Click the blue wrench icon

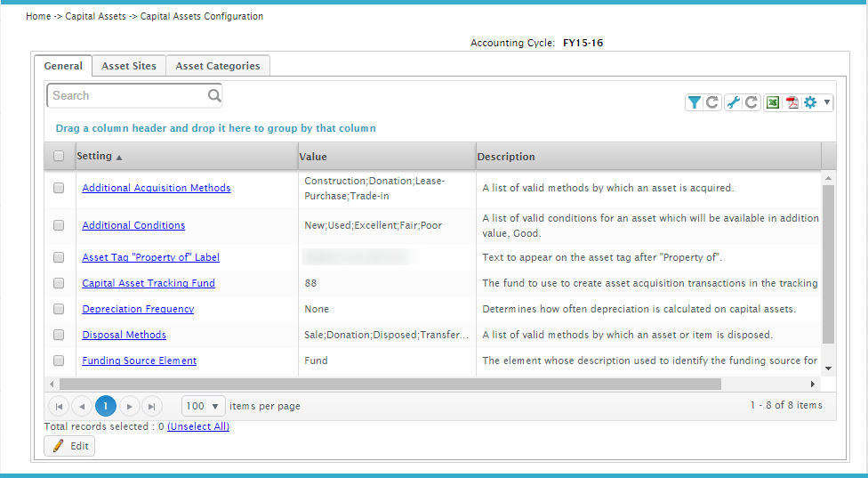[x=733, y=102]
